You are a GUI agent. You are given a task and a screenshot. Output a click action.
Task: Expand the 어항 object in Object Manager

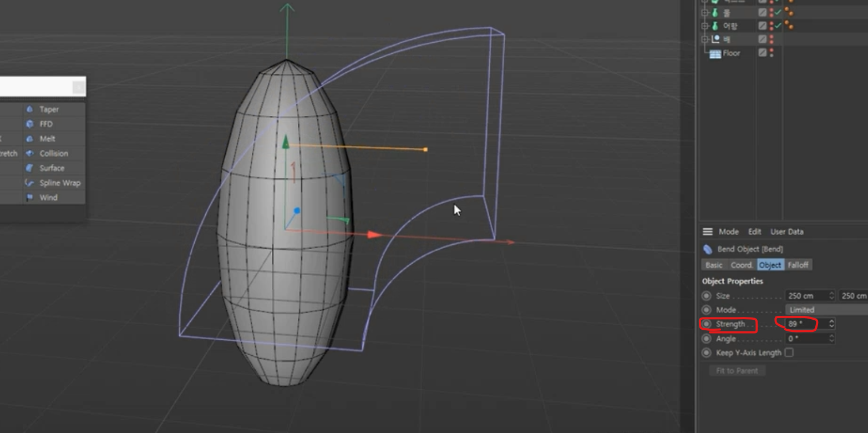point(705,26)
